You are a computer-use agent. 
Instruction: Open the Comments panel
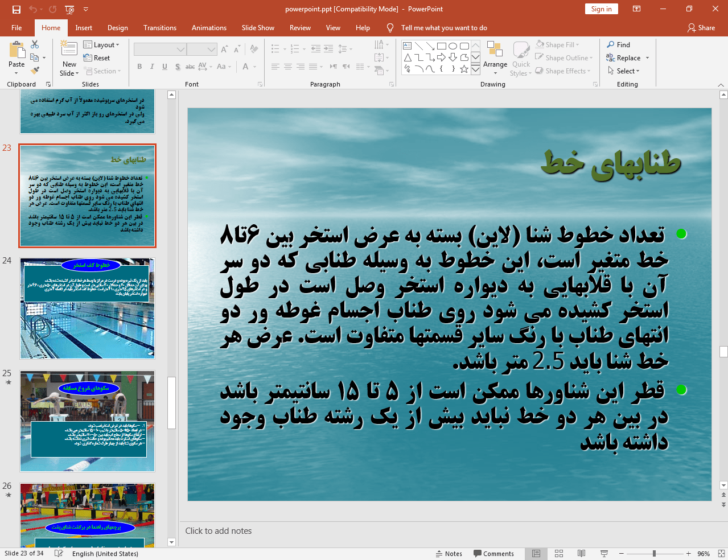click(x=494, y=553)
